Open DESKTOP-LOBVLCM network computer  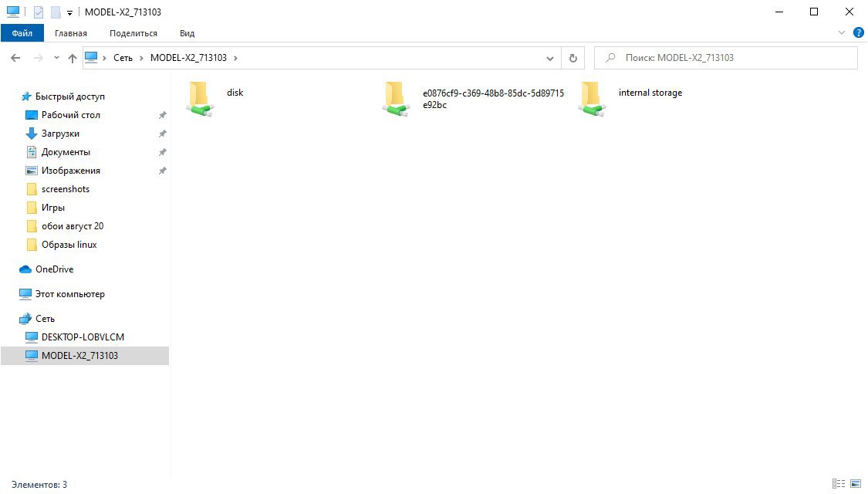tap(83, 337)
